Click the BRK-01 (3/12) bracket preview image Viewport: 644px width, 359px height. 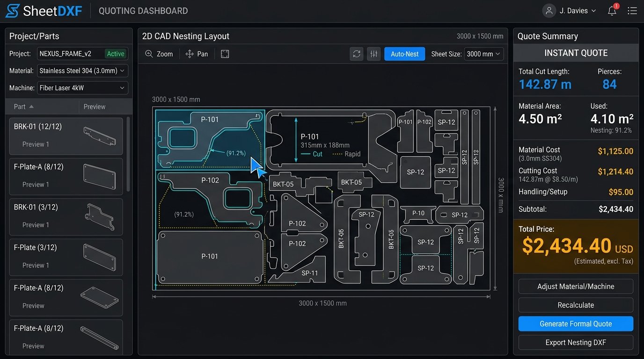tap(99, 216)
